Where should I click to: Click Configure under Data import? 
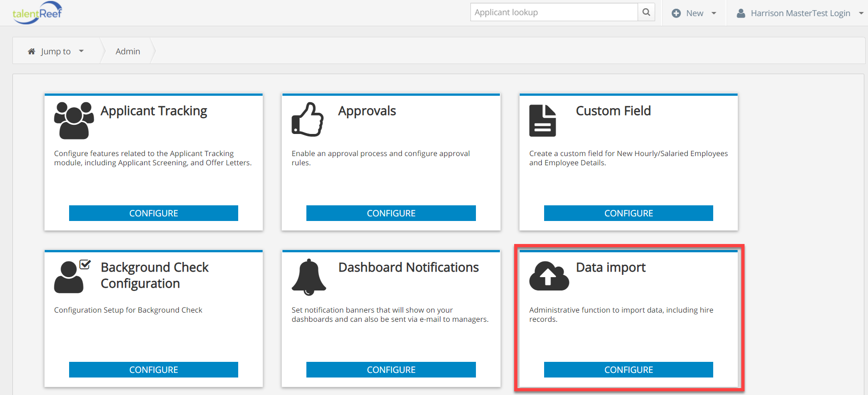pos(628,370)
